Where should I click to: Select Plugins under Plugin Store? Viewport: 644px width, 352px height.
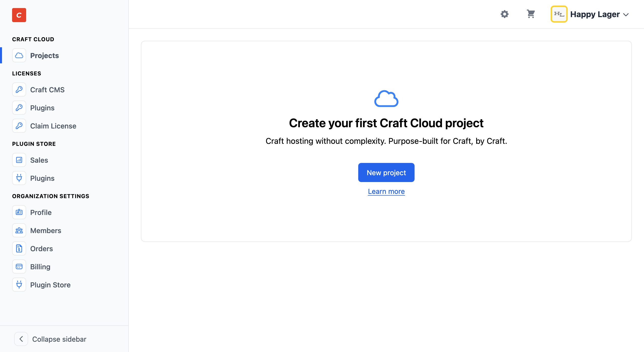pyautogui.click(x=42, y=178)
